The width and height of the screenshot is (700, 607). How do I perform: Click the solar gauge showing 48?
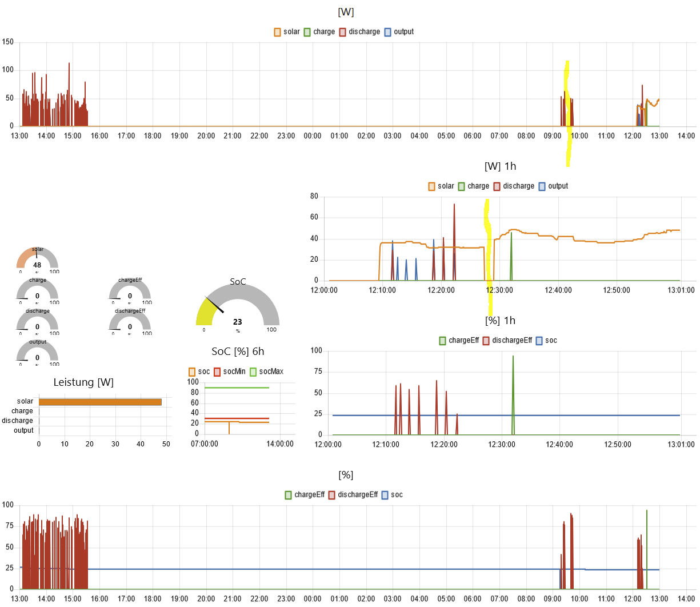click(x=37, y=260)
